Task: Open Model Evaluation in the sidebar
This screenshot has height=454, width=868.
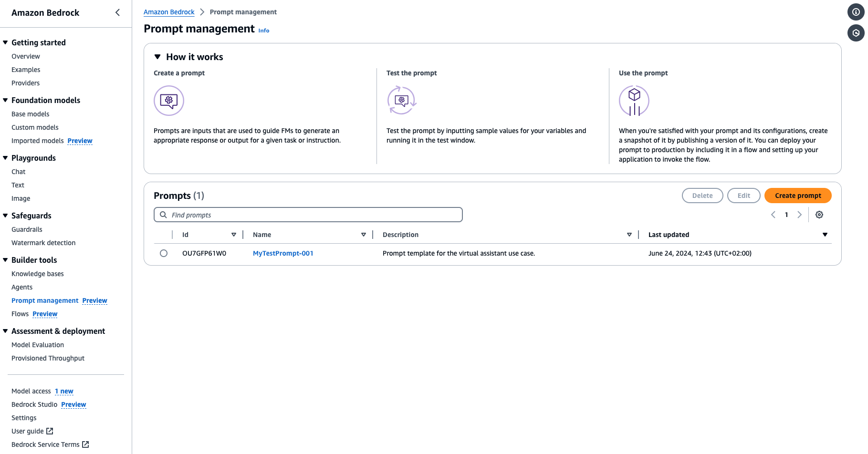Action: [x=38, y=345]
